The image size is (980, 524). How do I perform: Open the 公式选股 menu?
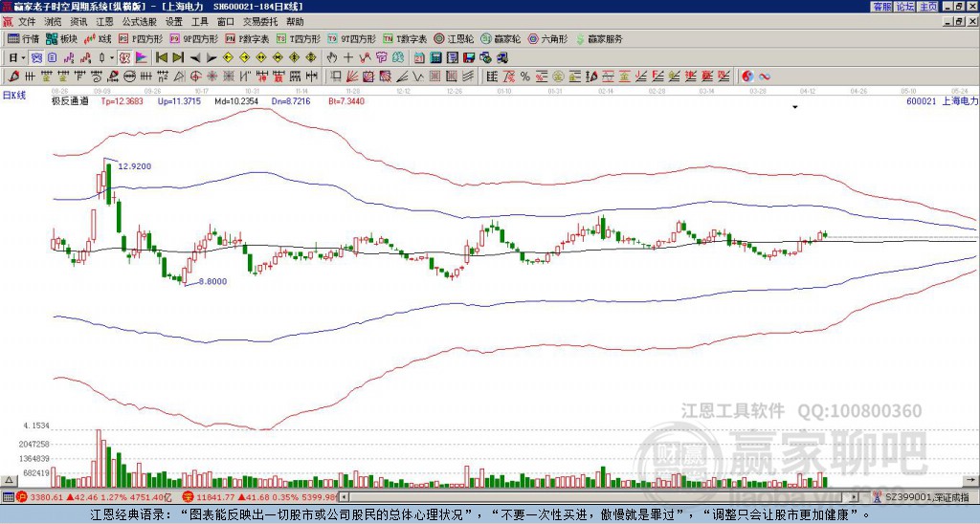140,22
